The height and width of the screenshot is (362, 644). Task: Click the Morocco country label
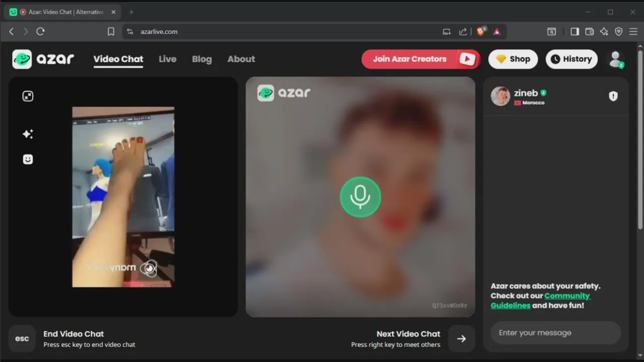coord(533,103)
